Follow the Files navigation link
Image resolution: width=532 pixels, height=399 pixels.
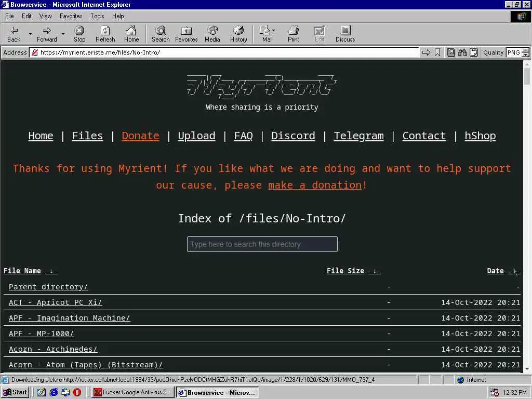(87, 136)
